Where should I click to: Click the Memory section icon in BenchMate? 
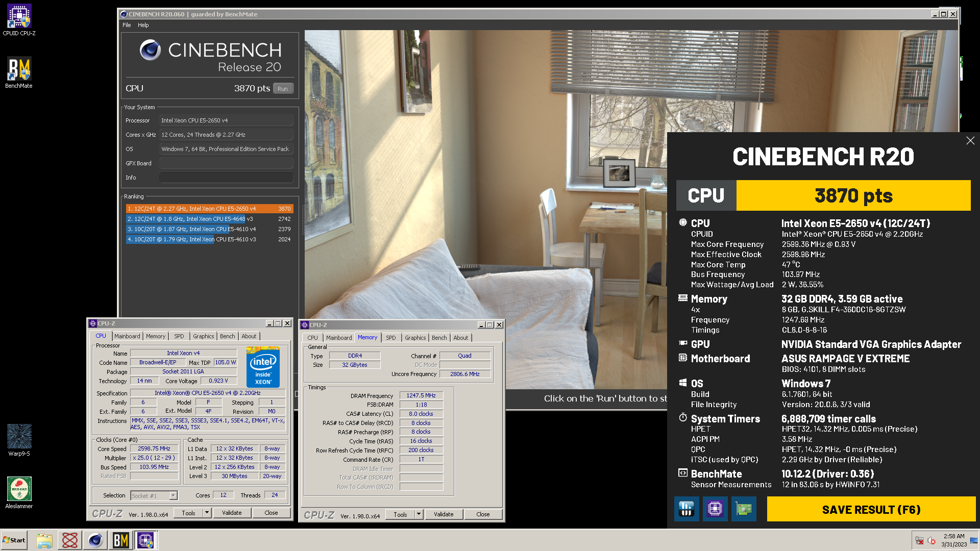tap(683, 298)
